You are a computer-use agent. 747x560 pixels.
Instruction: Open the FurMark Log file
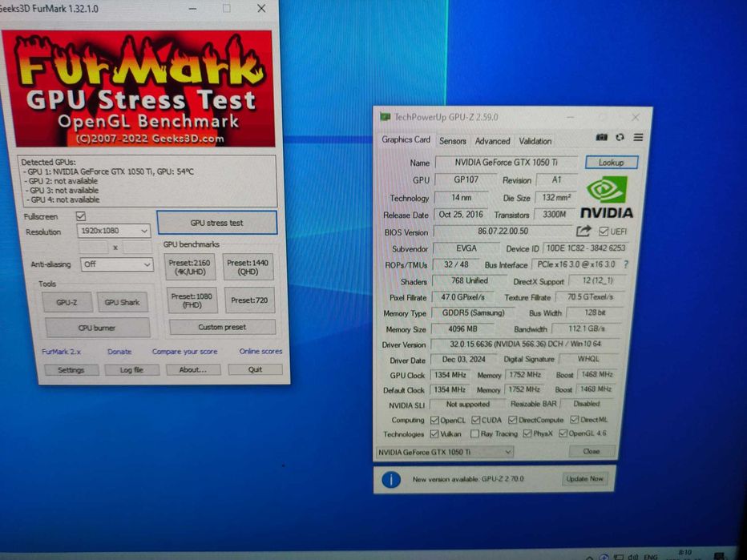tap(132, 370)
